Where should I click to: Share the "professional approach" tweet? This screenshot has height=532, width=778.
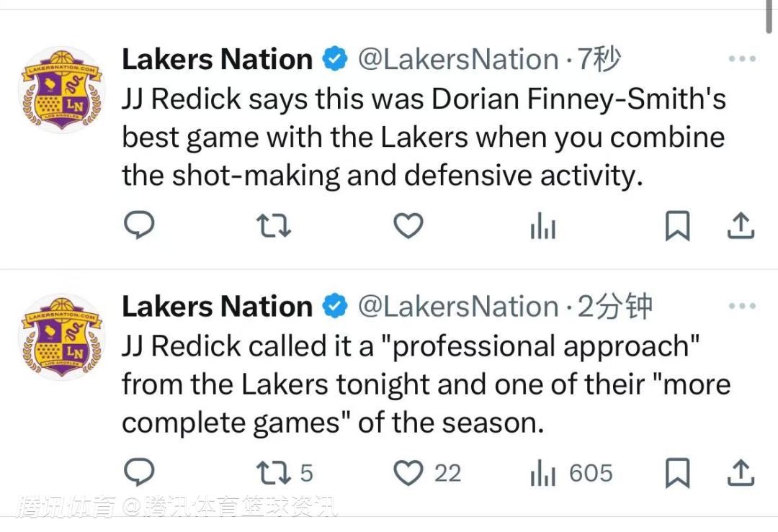pyautogui.click(x=740, y=473)
